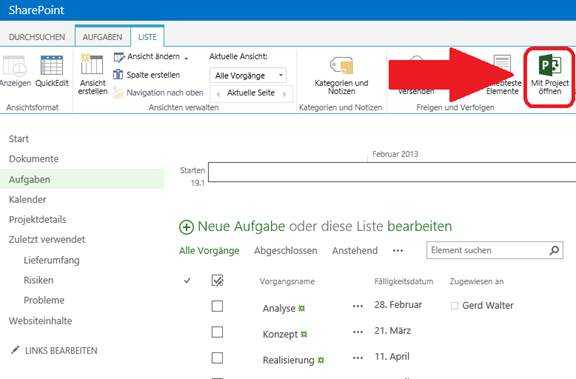Check the box for the Realisierung task
This screenshot has width=576, height=379.
[x=217, y=358]
